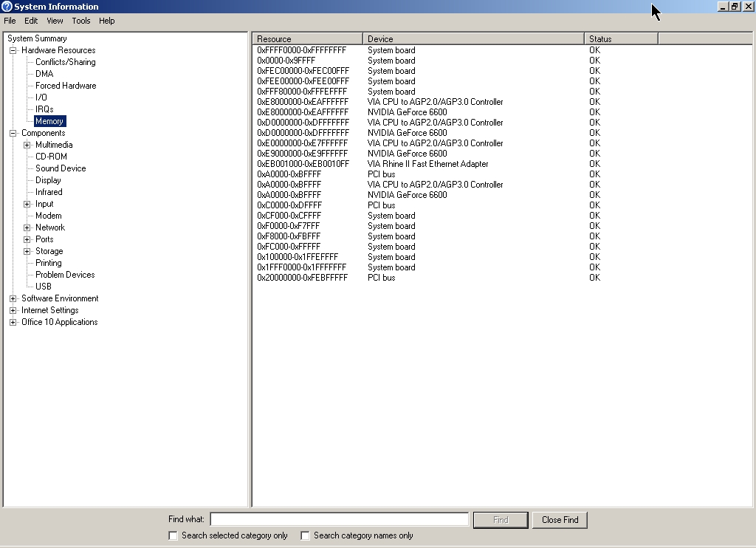Viewport: 756px width, 548px height.
Task: Open the Tools menu
Action: pos(81,21)
